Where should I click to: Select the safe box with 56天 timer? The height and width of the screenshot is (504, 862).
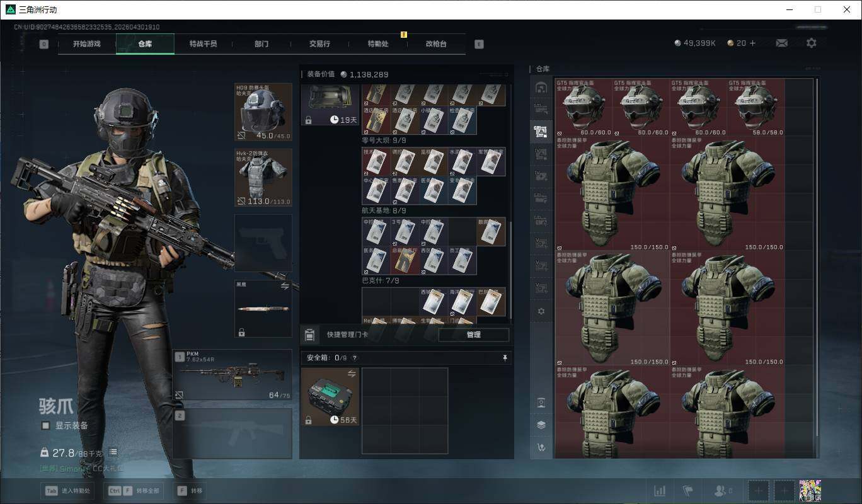330,396
